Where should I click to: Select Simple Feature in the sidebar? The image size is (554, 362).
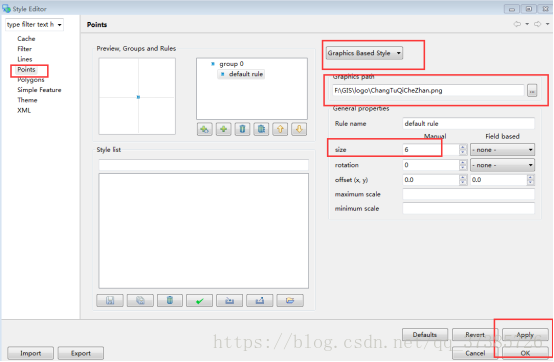point(39,90)
